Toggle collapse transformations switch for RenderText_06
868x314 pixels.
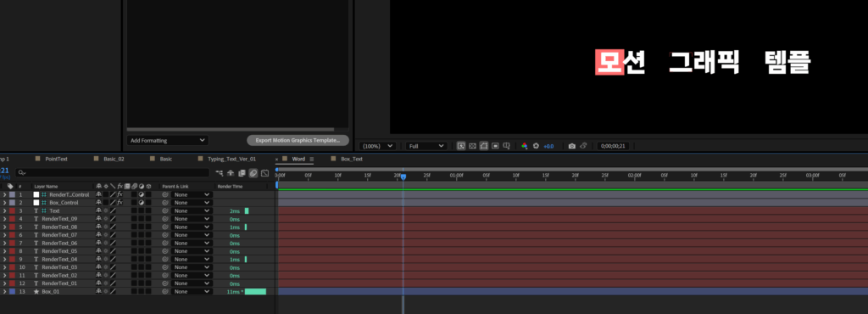(106, 243)
